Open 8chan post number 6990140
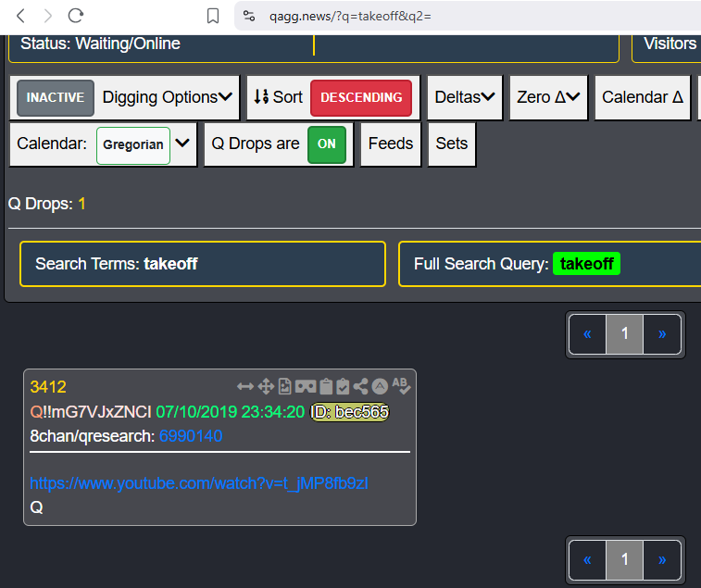 click(x=191, y=436)
